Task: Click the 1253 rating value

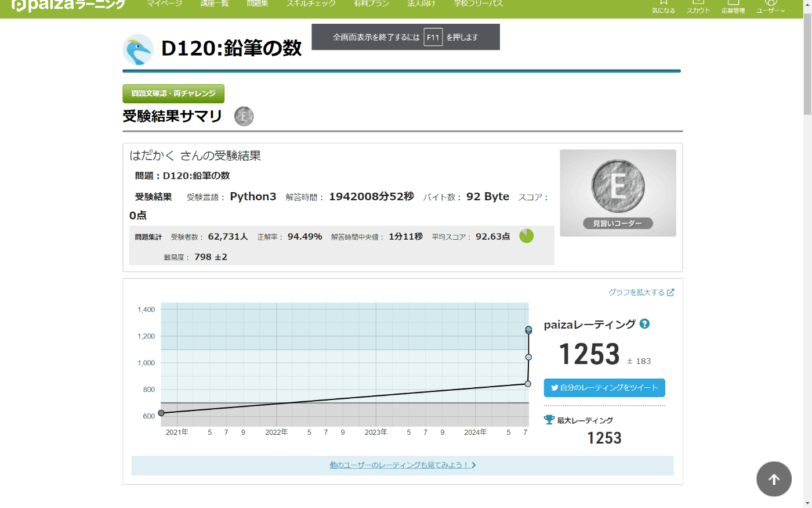Action: pyautogui.click(x=589, y=354)
